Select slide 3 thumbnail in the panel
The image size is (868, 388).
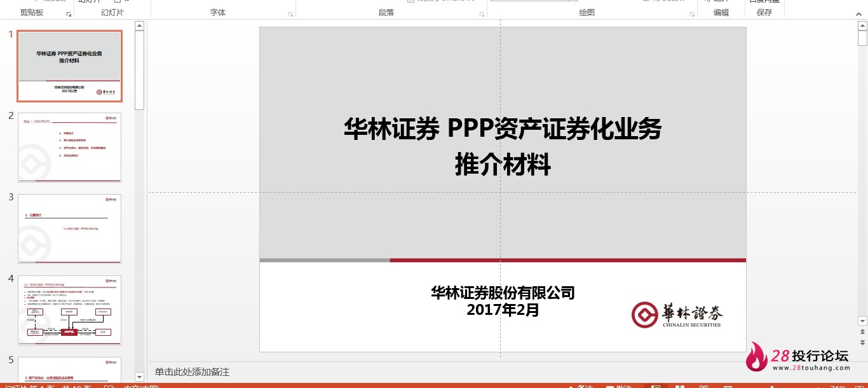point(69,229)
